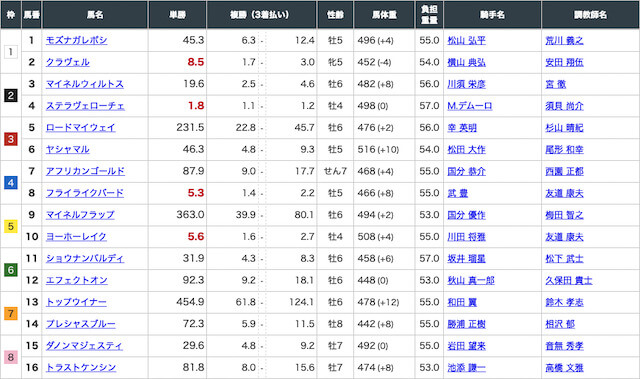
Task: Select win odds 454.9 for トップウイナー
Action: tap(190, 302)
